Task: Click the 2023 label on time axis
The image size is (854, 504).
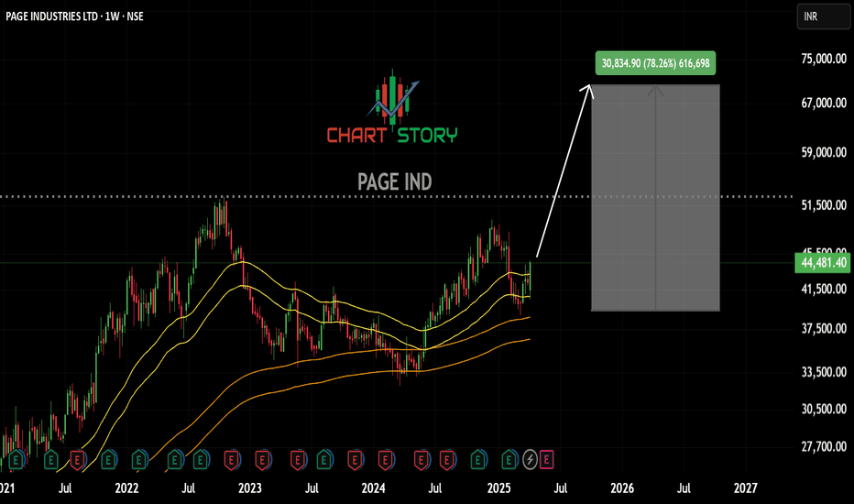Action: click(x=249, y=488)
